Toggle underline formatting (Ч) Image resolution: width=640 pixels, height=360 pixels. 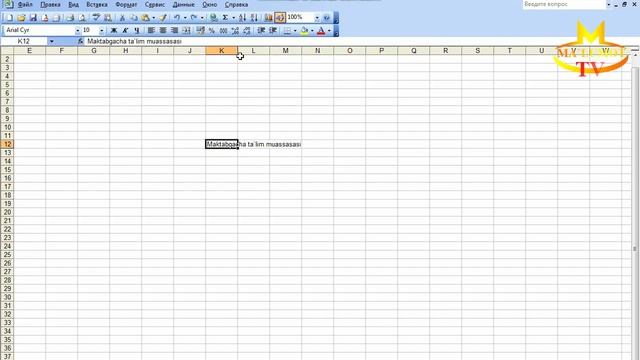coord(137,30)
